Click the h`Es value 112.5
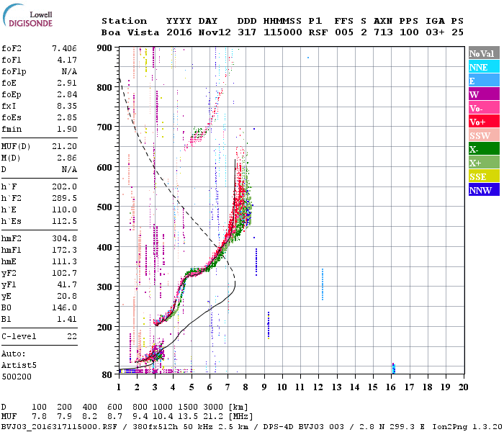Image resolution: width=504 pixels, height=432 pixels. coord(64,222)
